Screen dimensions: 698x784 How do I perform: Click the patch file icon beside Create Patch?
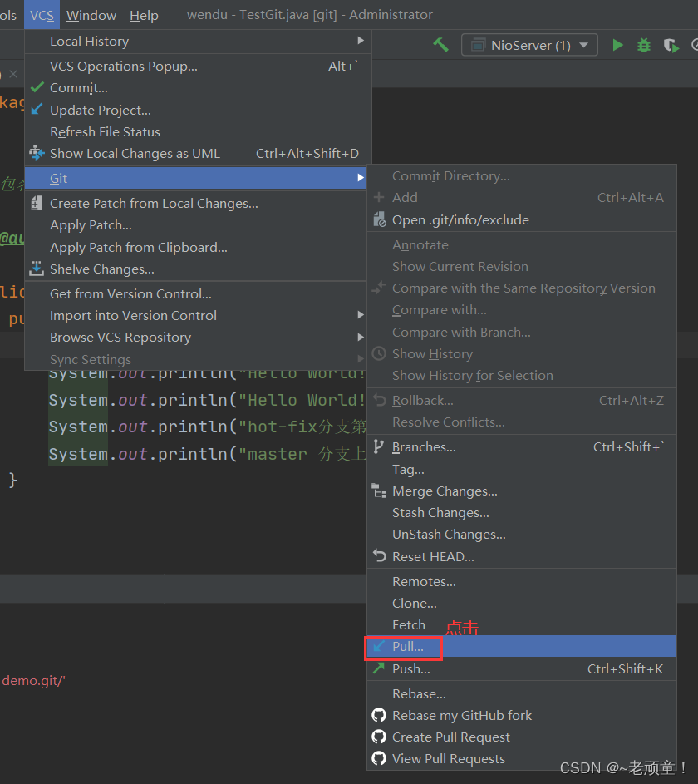click(x=37, y=203)
